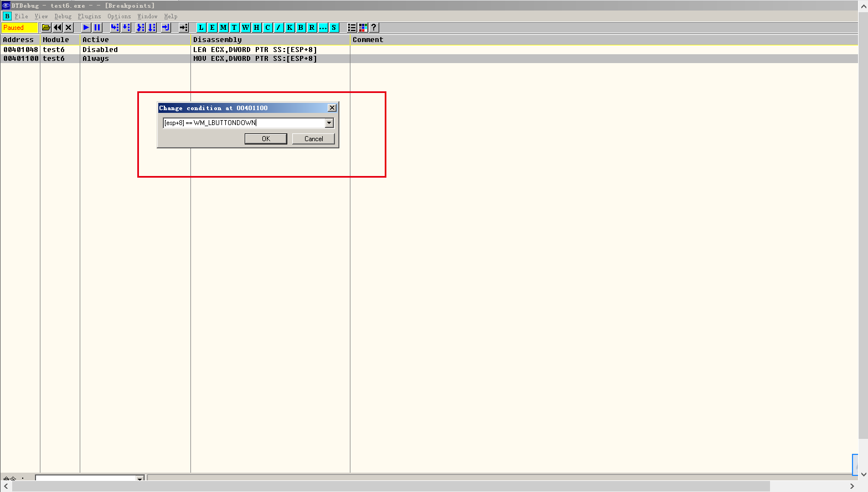
Task: Open debugging options list icon
Action: pos(352,28)
